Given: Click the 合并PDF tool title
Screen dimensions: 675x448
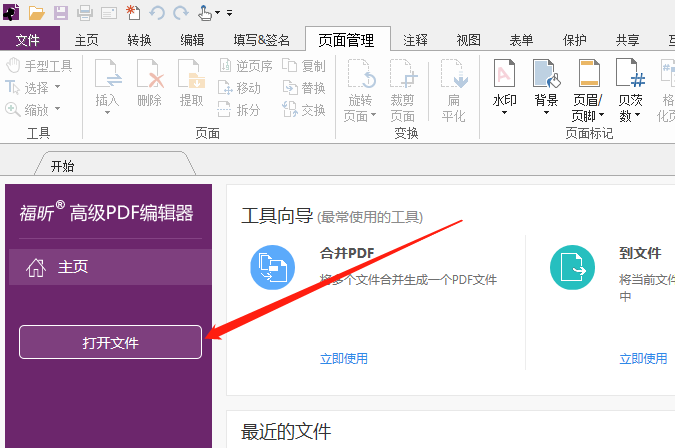Looking at the screenshot, I should coord(347,253).
